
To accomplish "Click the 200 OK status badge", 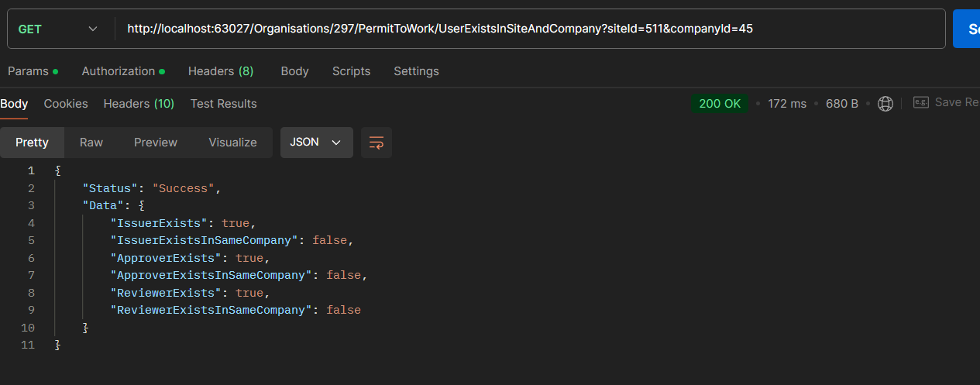I will 720,104.
